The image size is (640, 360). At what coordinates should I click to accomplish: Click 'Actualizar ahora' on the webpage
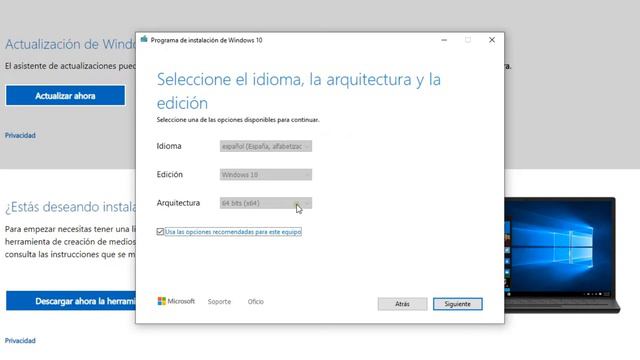pos(65,96)
